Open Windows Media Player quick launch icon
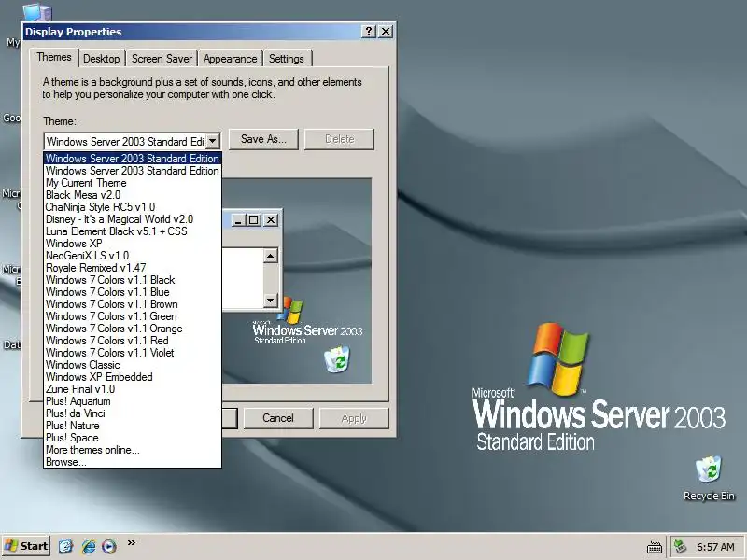 (x=109, y=546)
